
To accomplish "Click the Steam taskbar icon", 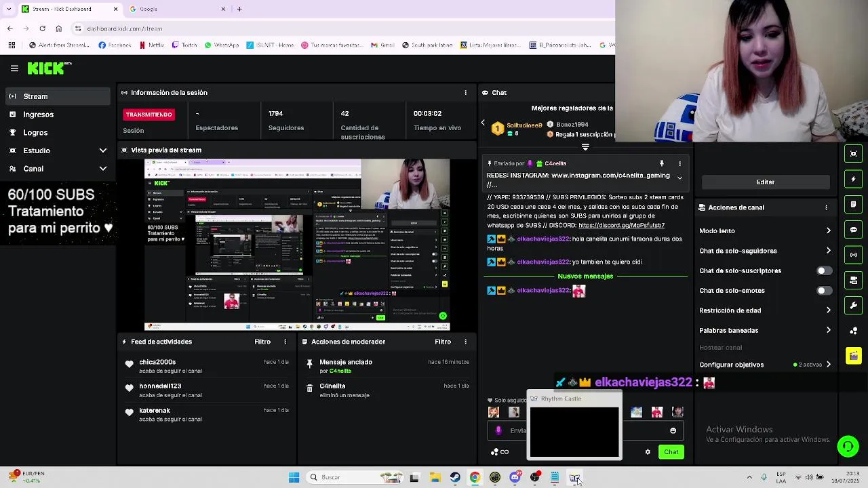I will 454,478.
